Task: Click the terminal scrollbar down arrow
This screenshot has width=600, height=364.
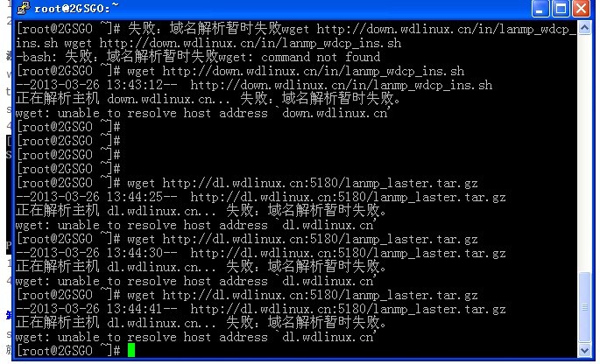Action: tap(584, 350)
